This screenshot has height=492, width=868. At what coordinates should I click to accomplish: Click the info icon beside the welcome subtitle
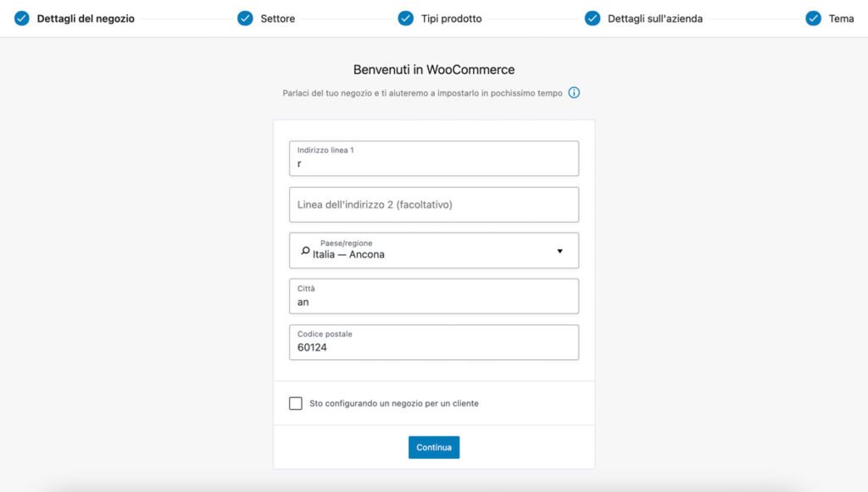pos(574,93)
